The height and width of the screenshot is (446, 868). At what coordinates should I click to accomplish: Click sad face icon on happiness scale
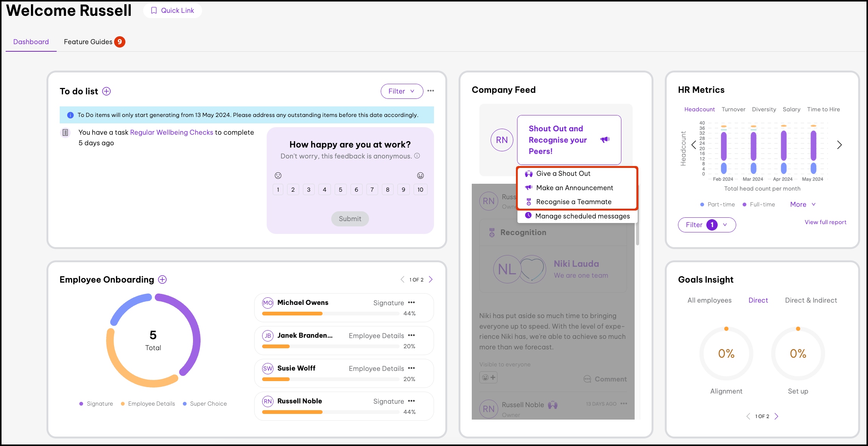coord(278,175)
